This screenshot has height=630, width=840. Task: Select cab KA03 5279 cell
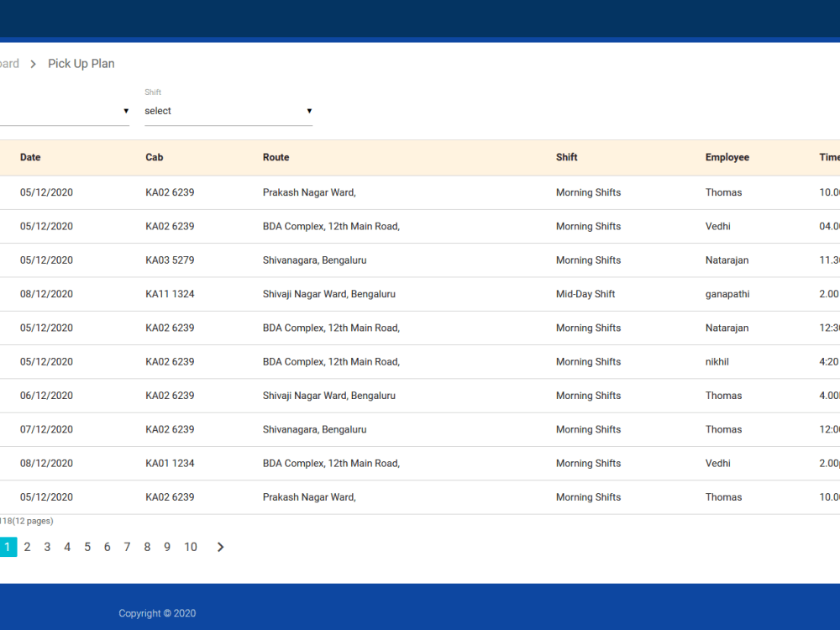tap(170, 260)
